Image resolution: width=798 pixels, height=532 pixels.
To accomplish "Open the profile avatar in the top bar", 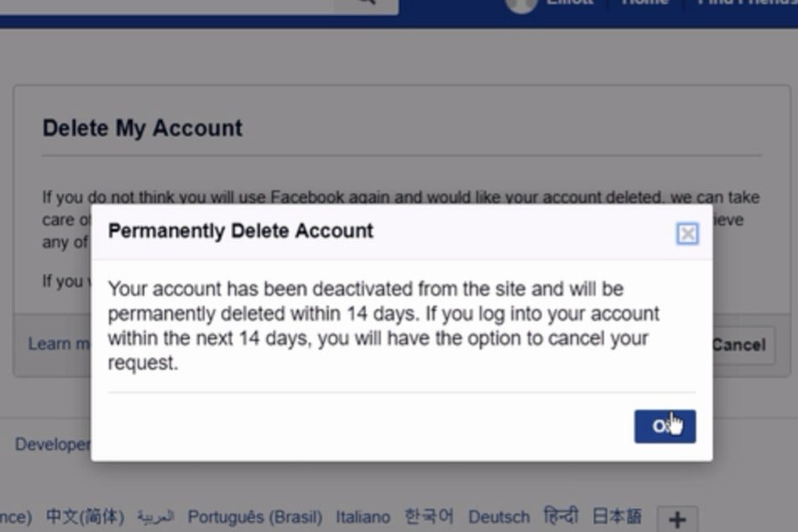I will (520, 4).
